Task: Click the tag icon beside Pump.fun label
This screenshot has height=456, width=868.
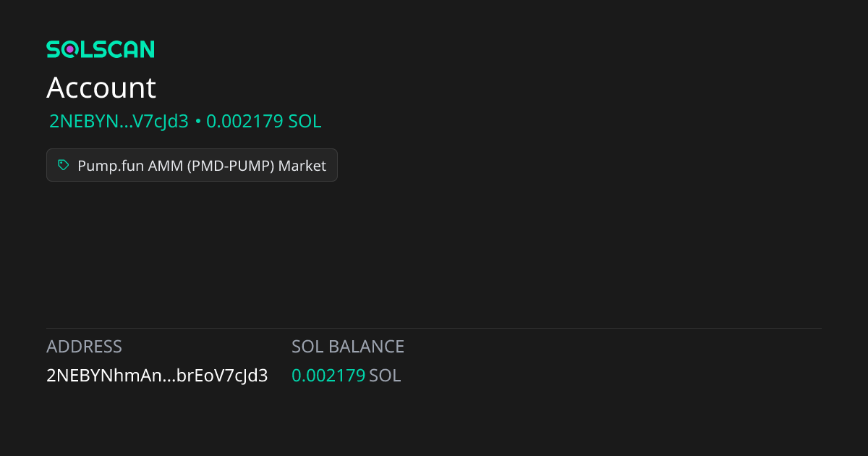Action: coord(64,165)
